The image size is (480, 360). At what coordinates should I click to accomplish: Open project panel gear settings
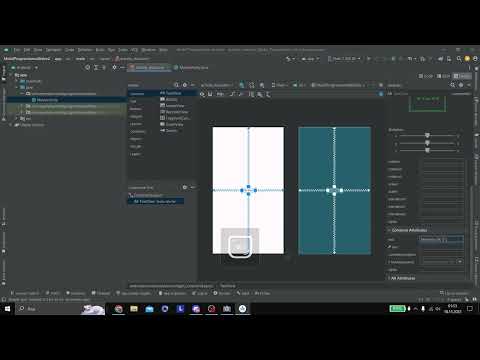[114, 68]
